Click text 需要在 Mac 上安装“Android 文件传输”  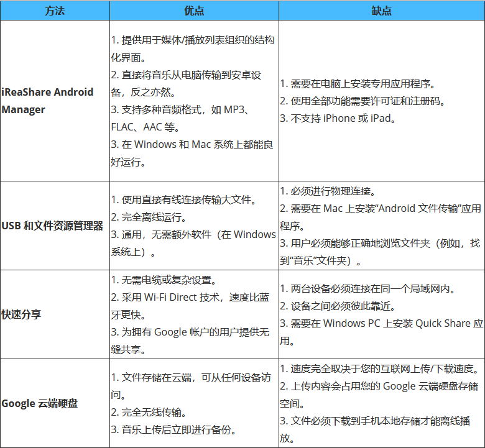[x=376, y=208]
